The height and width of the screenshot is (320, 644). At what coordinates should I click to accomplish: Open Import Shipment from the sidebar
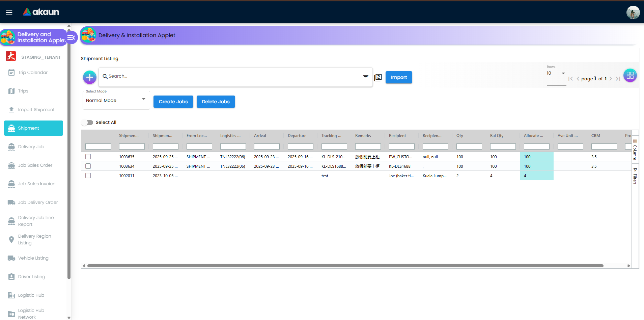[x=36, y=109]
